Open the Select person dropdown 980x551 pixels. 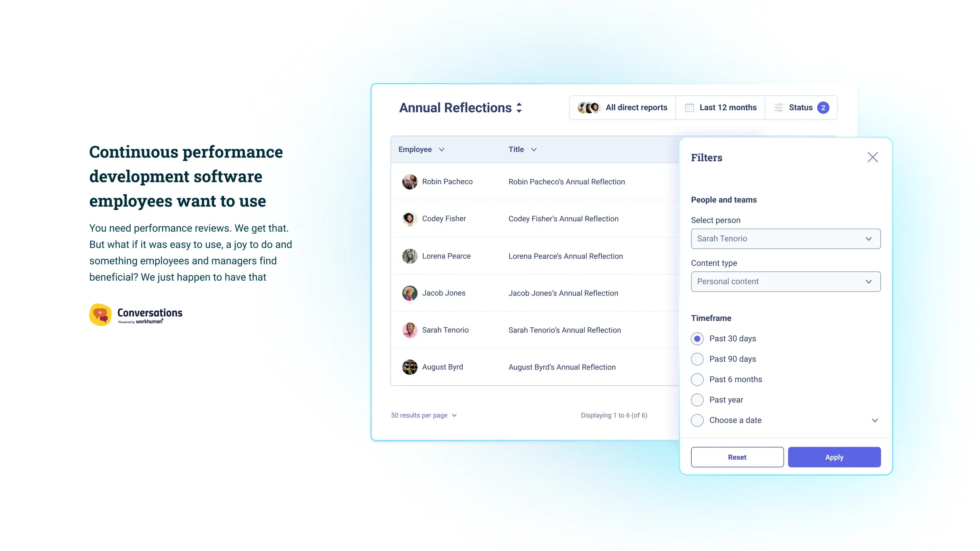pos(786,239)
